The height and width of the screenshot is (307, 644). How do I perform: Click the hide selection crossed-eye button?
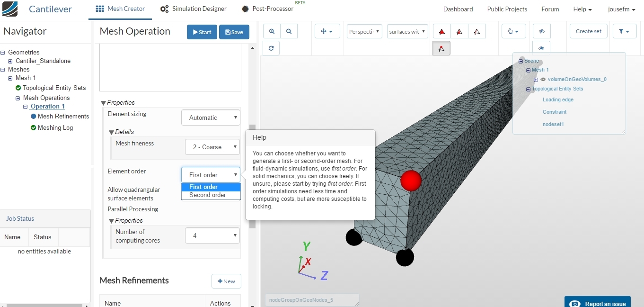[541, 32]
